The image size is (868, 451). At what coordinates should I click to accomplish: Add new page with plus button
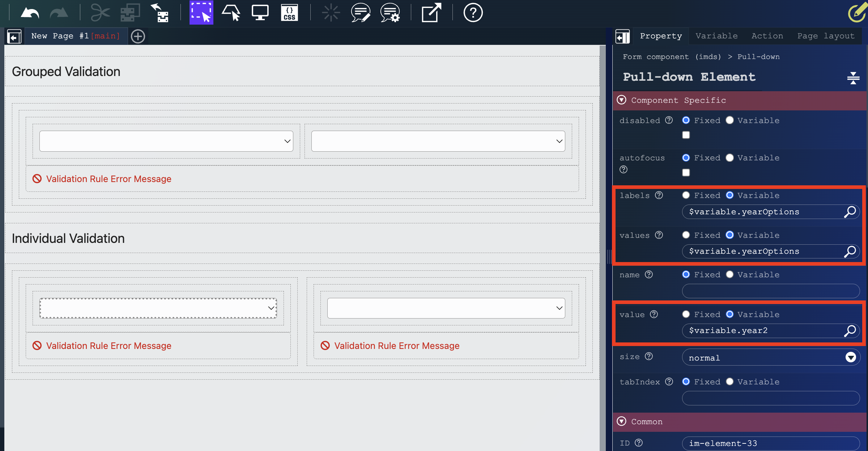[x=138, y=37]
